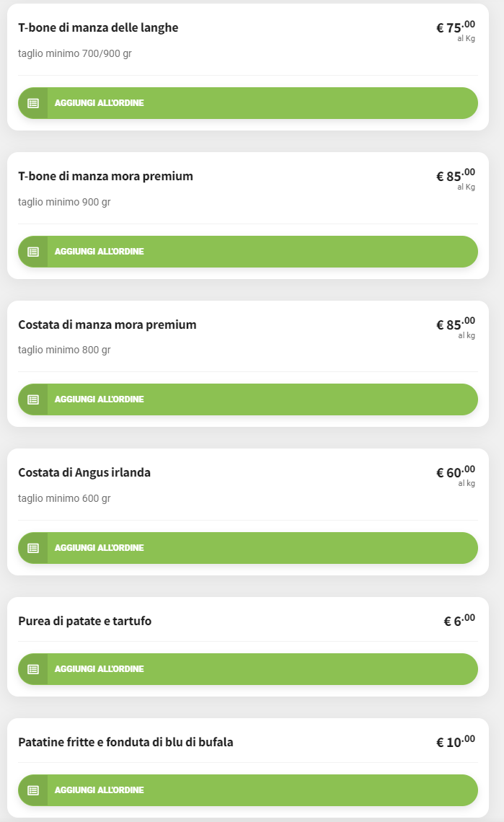Viewport: 504px width, 822px height.
Task: Click list icon for Costata di manza mora premium
Action: [32, 399]
